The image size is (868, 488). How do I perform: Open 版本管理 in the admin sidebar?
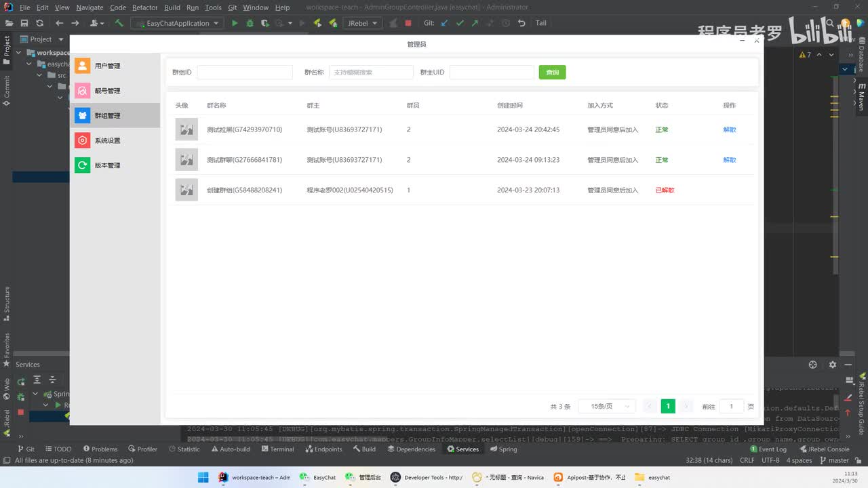pyautogui.click(x=115, y=165)
